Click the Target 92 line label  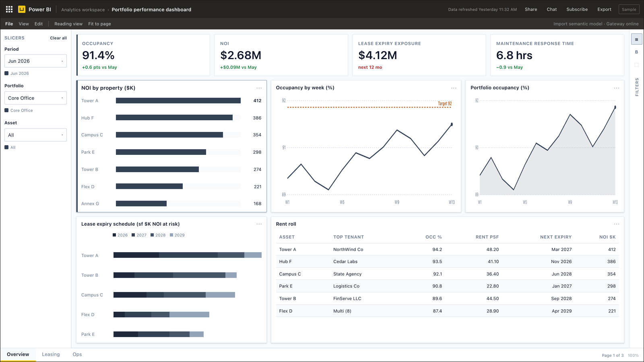tap(445, 103)
